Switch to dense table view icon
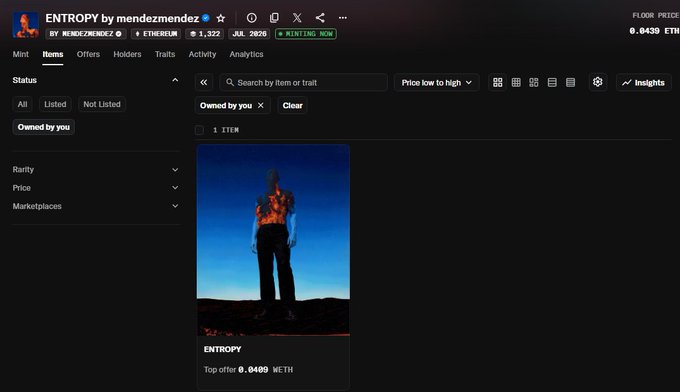 (x=570, y=82)
